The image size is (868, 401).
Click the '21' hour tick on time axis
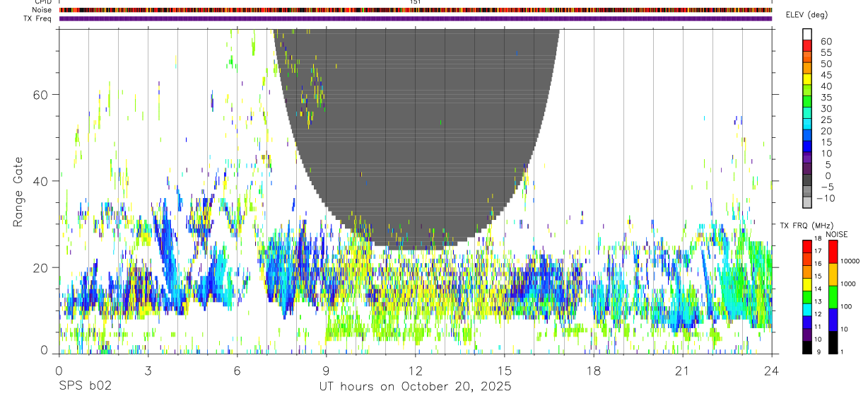click(682, 370)
